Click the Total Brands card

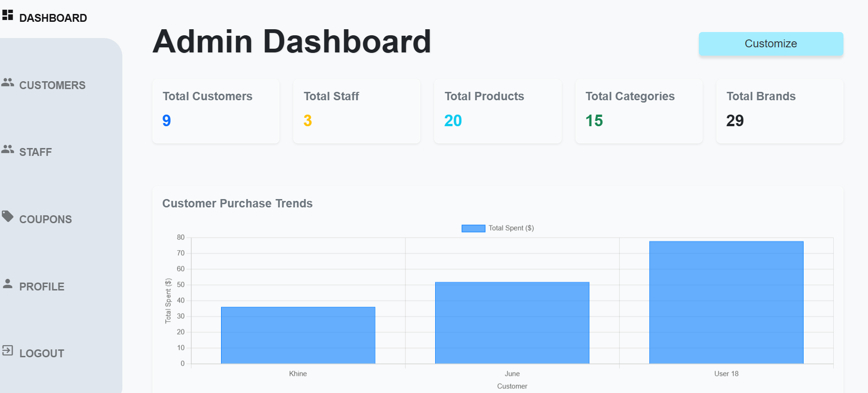pyautogui.click(x=779, y=111)
